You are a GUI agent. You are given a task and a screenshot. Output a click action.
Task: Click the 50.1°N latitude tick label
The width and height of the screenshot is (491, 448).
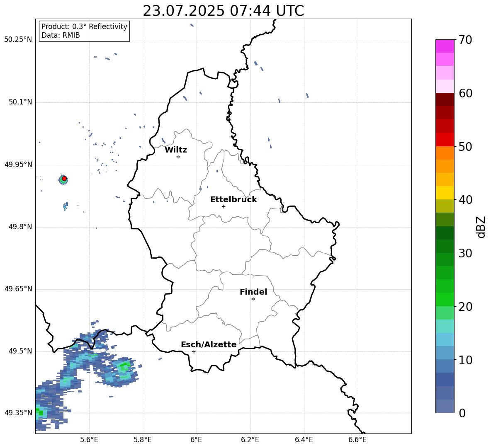(x=20, y=102)
